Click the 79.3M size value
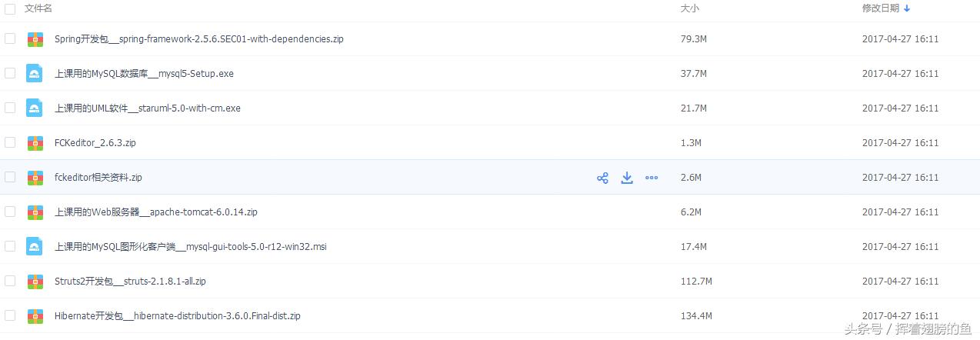This screenshot has width=980, height=340. coord(694,39)
